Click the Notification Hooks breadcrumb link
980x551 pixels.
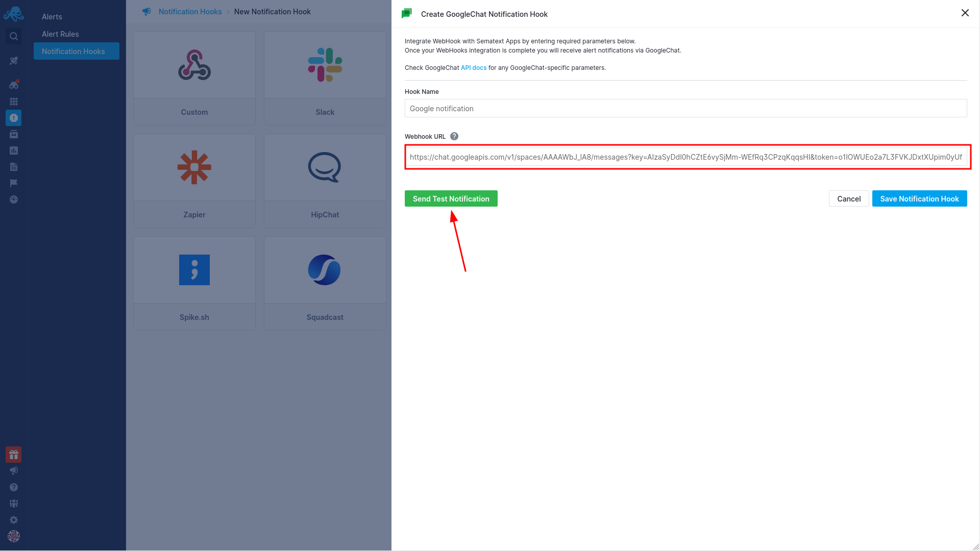tap(190, 12)
